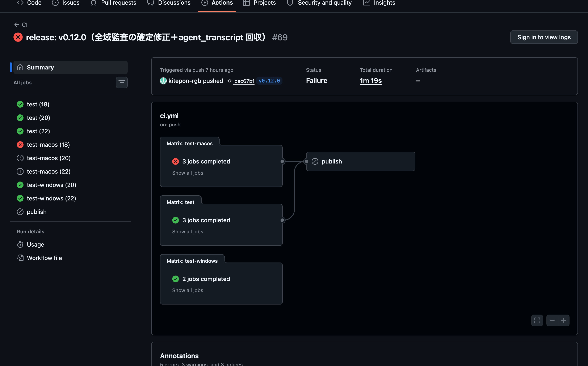
Task: Expand Show all jobs under test-macos matrix
Action: point(188,173)
